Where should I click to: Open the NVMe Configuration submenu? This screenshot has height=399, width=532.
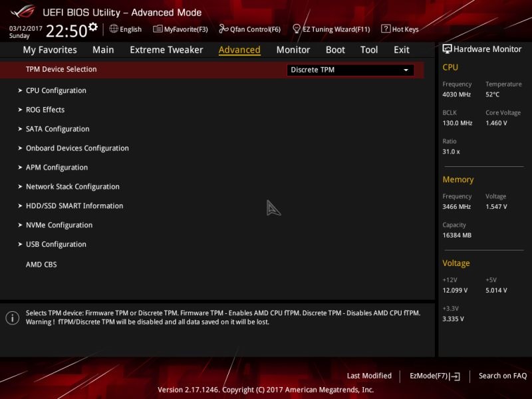(x=59, y=225)
